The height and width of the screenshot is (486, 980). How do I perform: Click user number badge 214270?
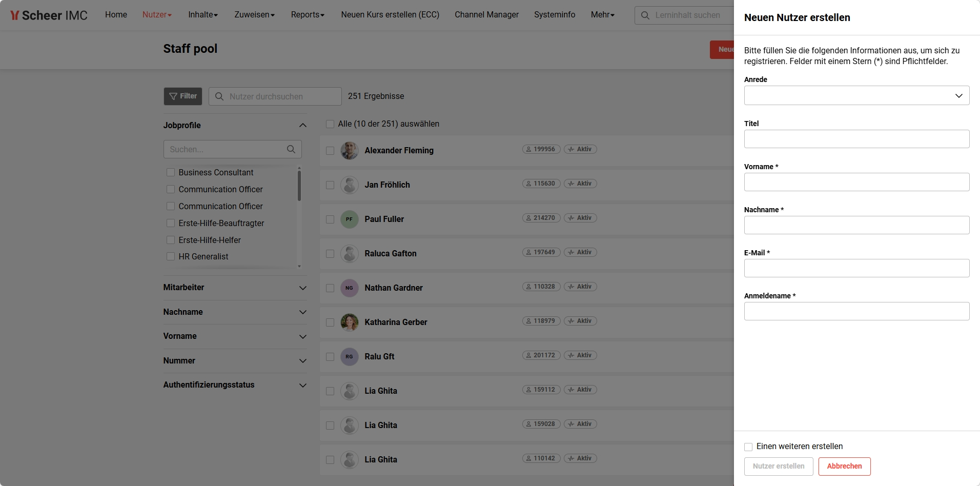coord(541,218)
